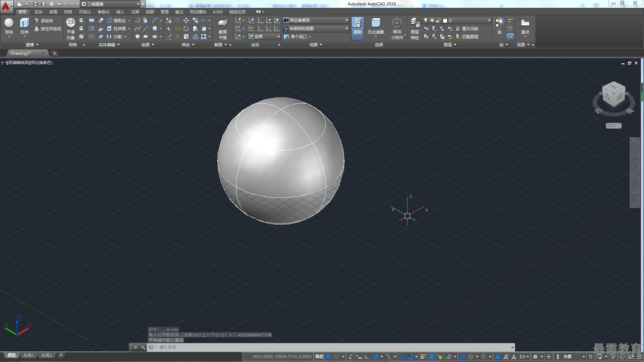Open workspace dropdown 三维建模
The height and width of the screenshot is (362, 644).
pyautogui.click(x=111, y=4)
